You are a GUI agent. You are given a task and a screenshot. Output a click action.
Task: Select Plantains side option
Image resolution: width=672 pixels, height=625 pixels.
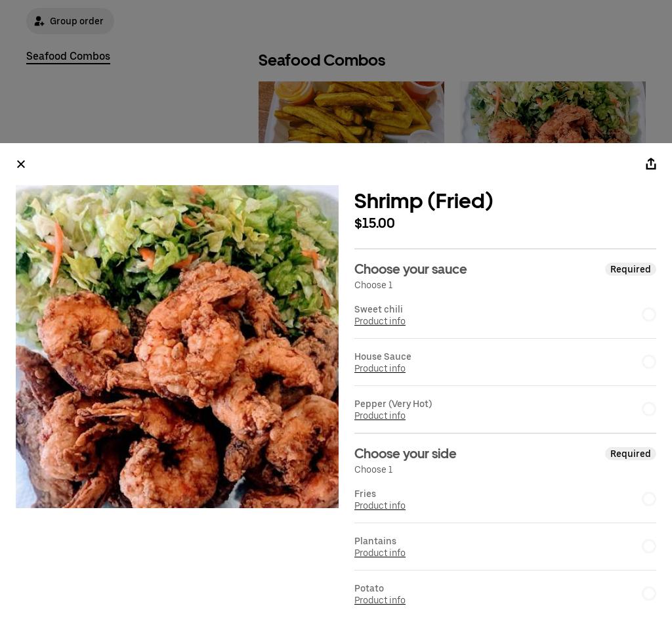[x=649, y=546]
